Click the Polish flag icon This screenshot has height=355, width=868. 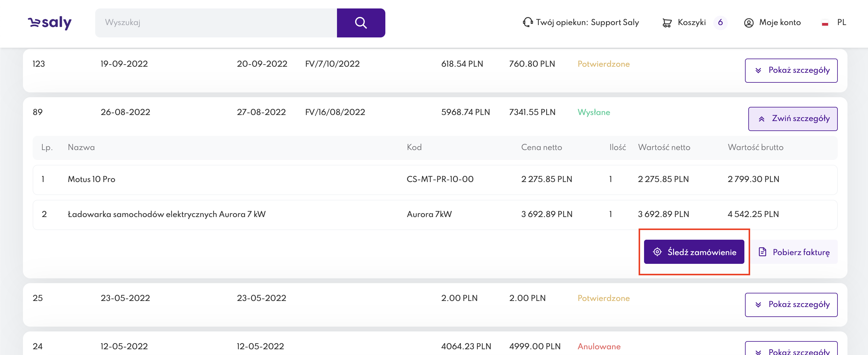point(824,23)
